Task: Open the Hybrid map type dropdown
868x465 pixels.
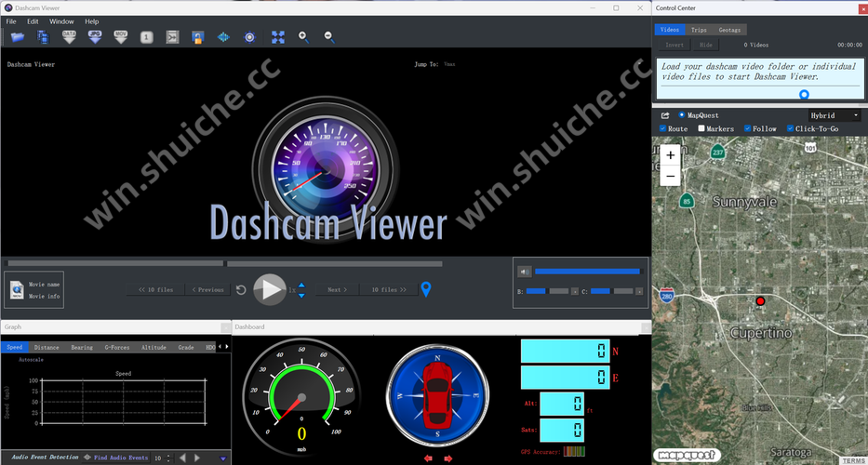Action: pos(835,115)
